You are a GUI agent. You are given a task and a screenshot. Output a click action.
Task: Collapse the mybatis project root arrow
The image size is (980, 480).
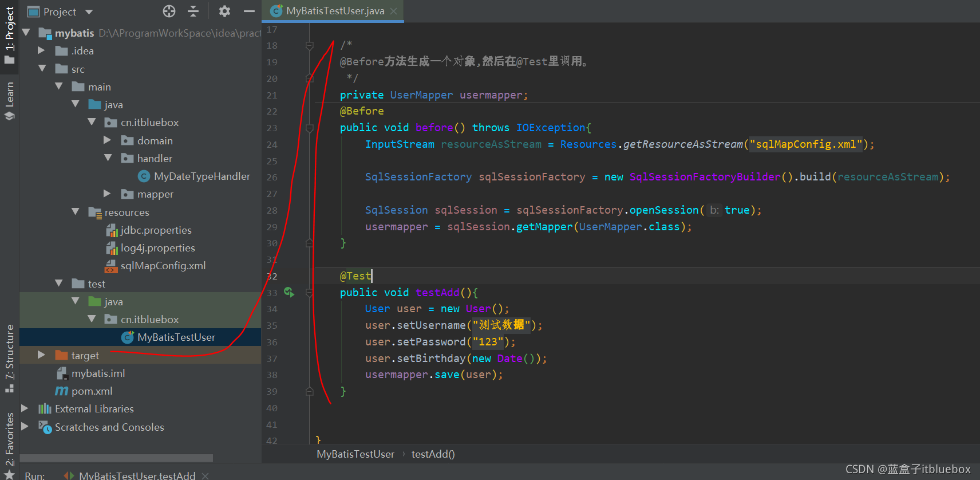click(x=26, y=33)
